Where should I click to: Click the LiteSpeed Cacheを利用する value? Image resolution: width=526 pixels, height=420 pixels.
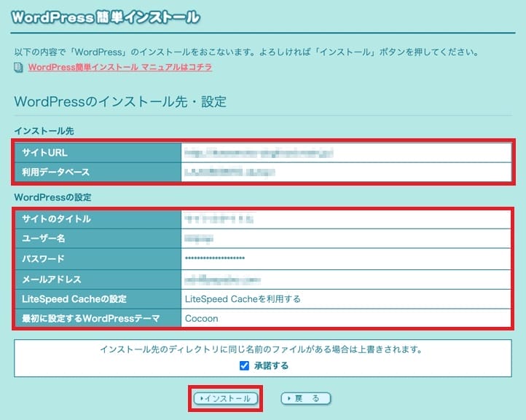point(243,299)
